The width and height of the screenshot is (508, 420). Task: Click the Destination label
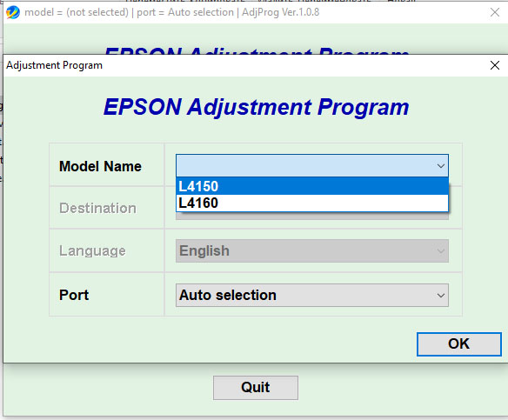point(97,208)
